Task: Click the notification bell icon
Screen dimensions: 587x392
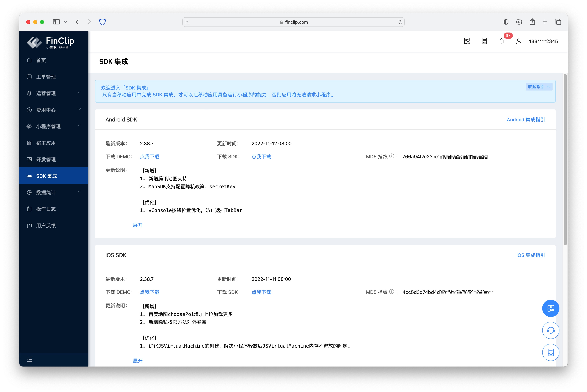Action: (501, 41)
